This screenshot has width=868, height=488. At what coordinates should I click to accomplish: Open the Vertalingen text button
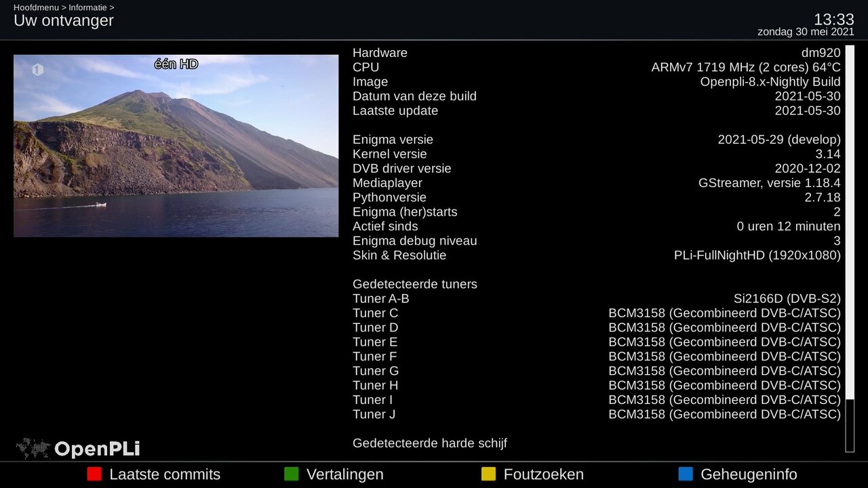(344, 474)
